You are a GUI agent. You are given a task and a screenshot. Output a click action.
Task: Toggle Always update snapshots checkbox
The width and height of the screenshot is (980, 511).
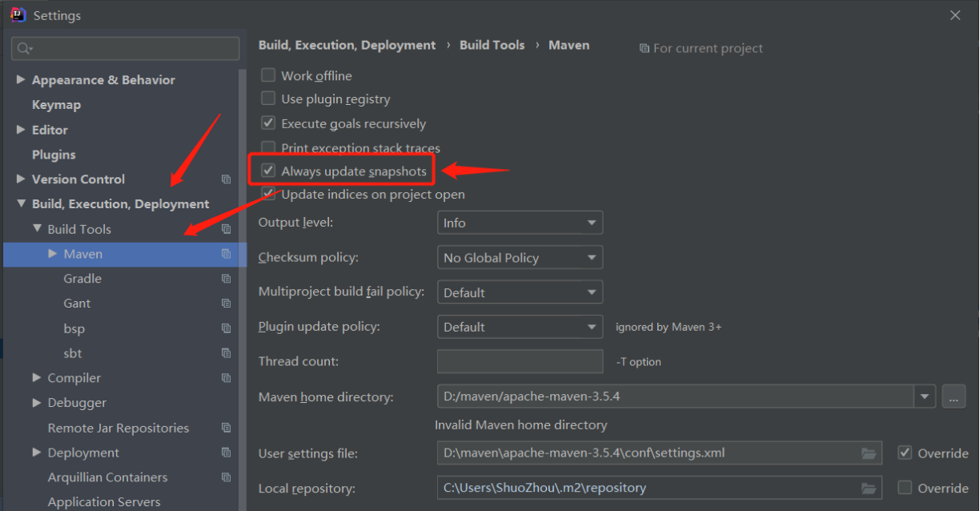coord(268,171)
